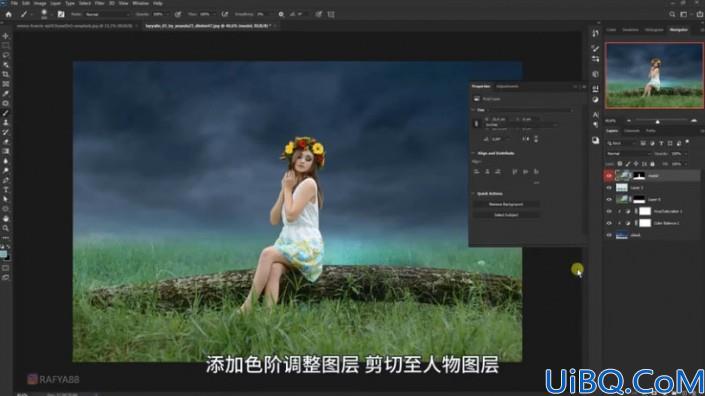Toggle lock all for layer
705x396 pixels.
[652, 164]
